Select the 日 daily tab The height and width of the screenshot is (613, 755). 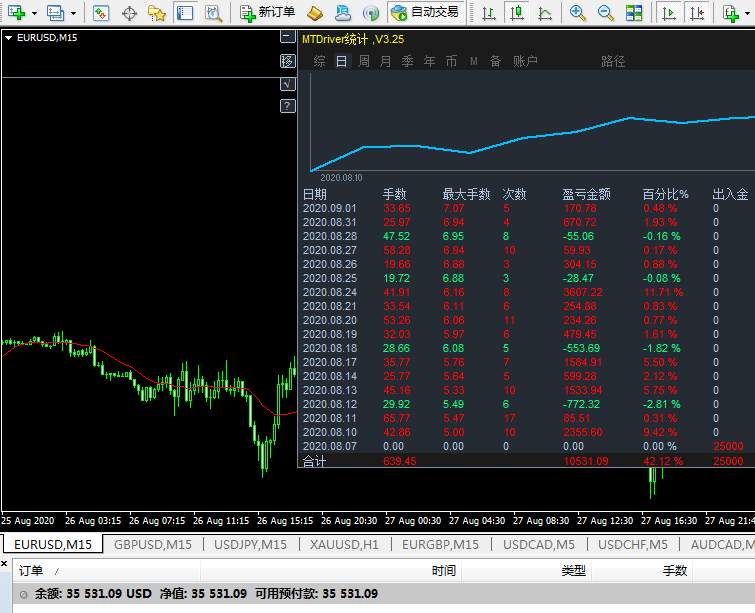(341, 61)
